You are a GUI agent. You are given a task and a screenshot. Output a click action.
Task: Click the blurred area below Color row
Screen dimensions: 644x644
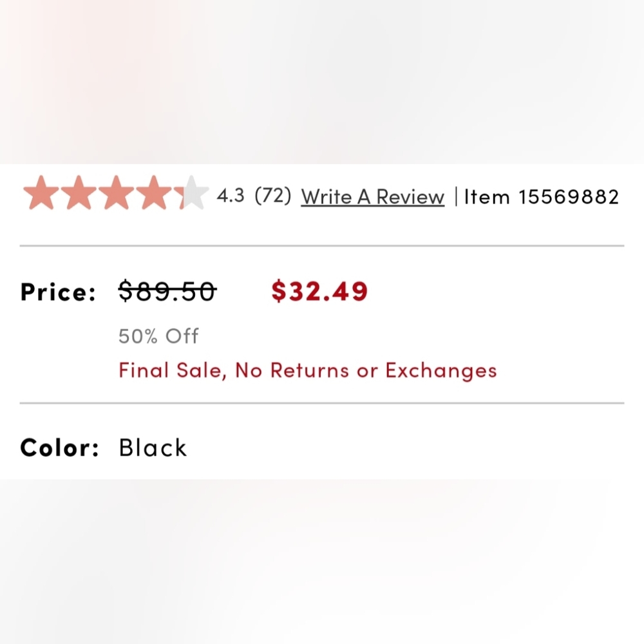pyautogui.click(x=322, y=562)
